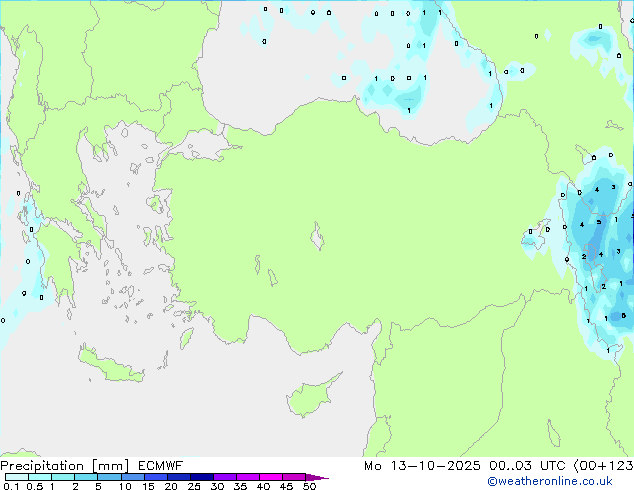The height and width of the screenshot is (490, 634).
Task: Click the '50' legend scale label
Action: 309,486
